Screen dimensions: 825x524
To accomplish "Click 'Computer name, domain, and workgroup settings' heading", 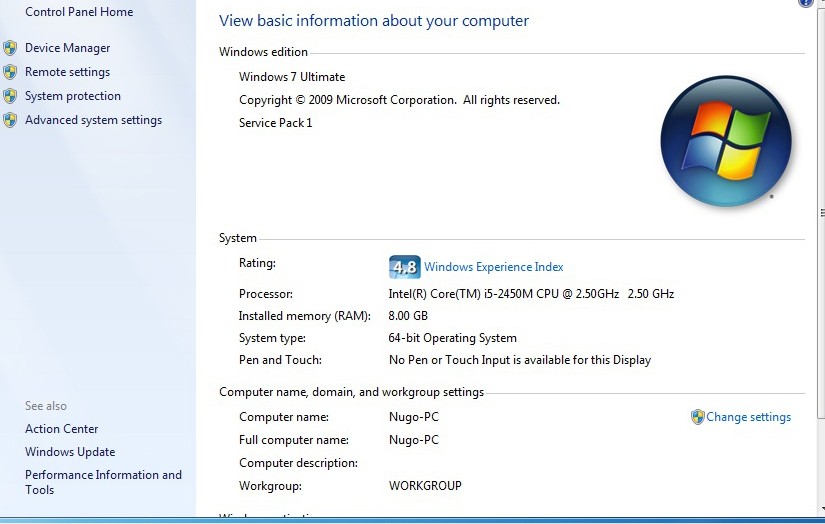I will pos(351,392).
